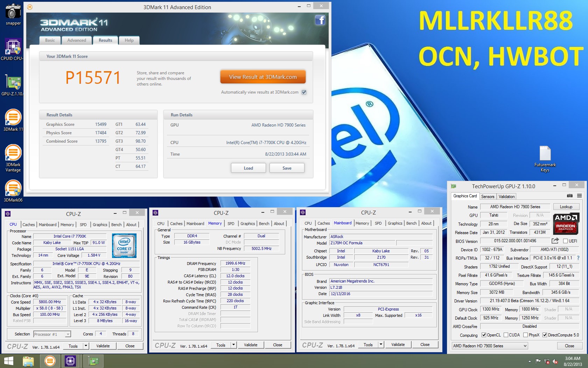Click the Bus Interface question mark in GPU-Z

coord(578,258)
